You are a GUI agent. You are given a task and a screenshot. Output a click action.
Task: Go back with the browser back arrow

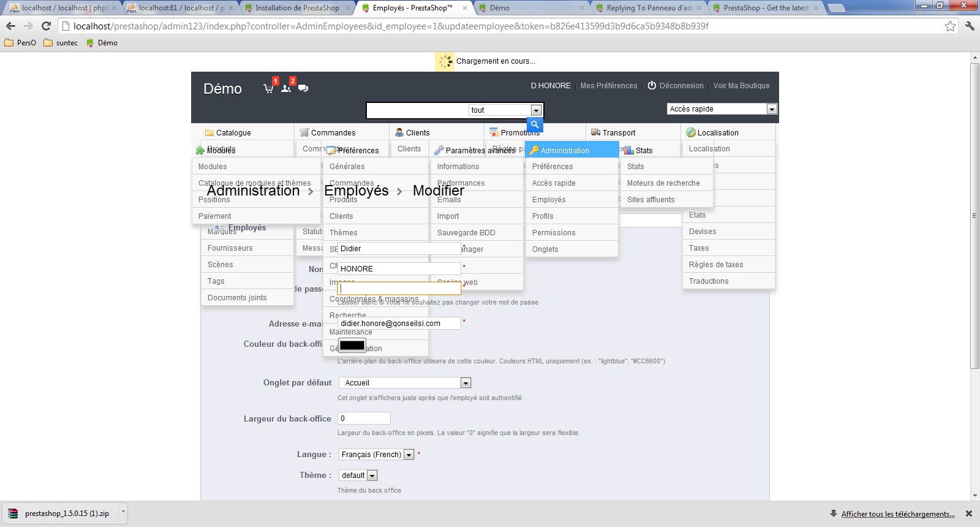[10, 26]
